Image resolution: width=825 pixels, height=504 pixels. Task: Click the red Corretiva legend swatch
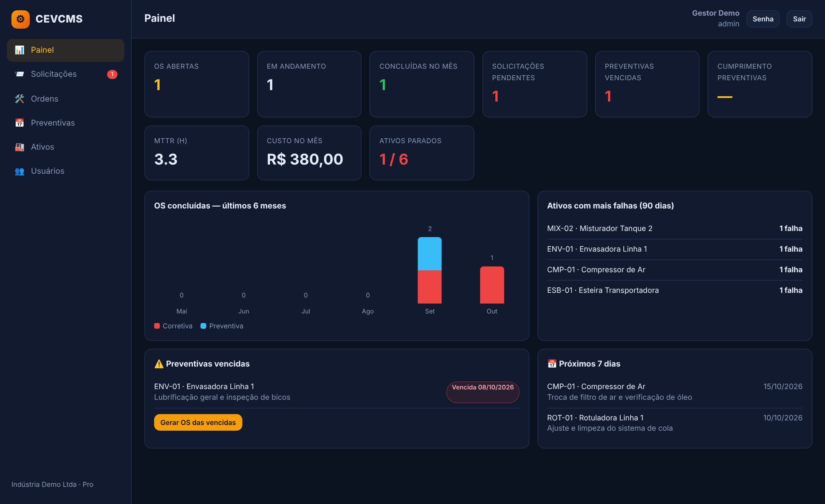point(157,326)
